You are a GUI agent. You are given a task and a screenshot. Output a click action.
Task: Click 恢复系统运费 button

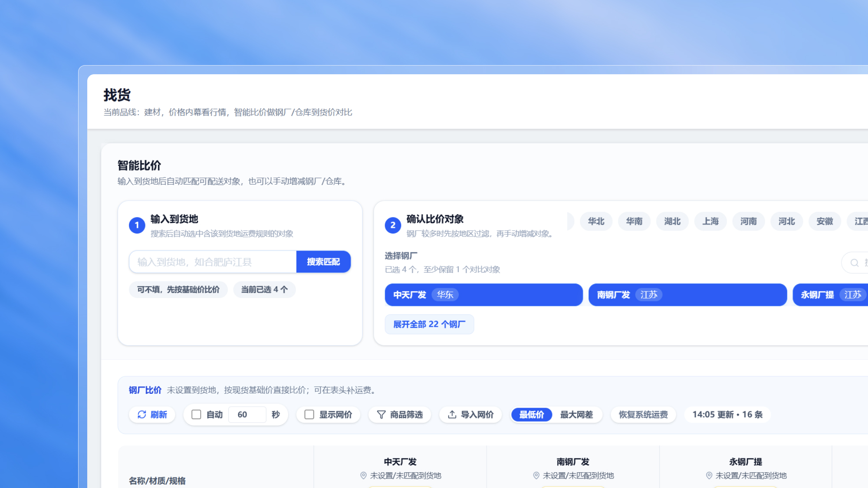click(643, 415)
